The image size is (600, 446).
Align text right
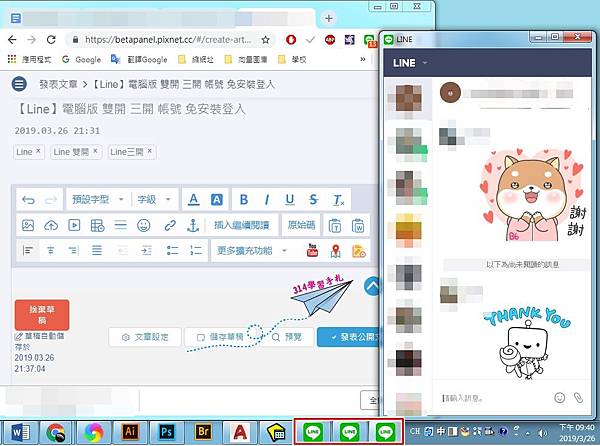[x=73, y=251]
